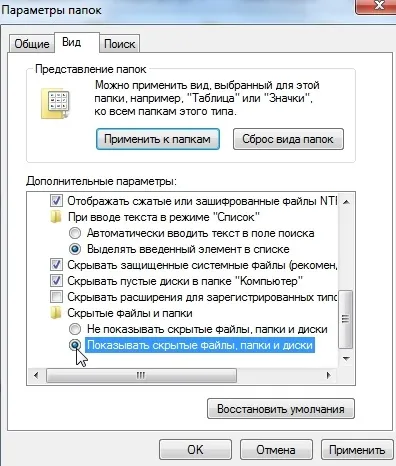Open the Поиск tab
Screen dimensions: 396x466
[x=119, y=44]
